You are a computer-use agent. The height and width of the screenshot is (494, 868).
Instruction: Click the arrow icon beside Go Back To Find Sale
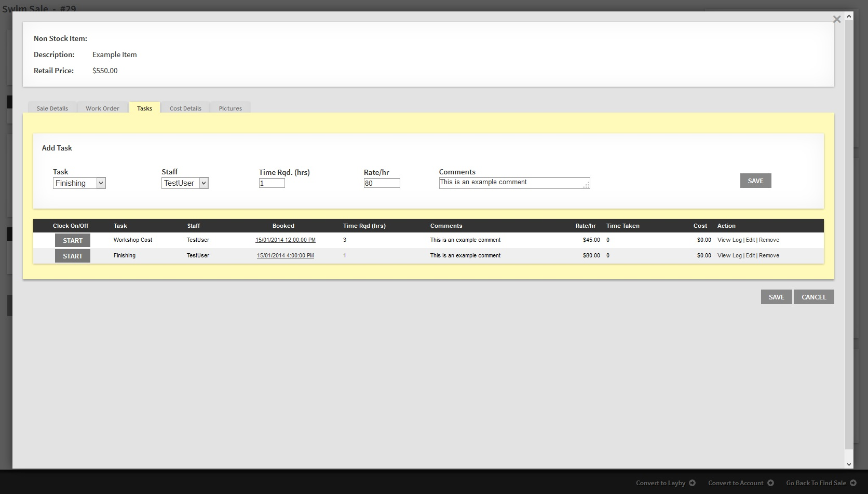point(853,483)
